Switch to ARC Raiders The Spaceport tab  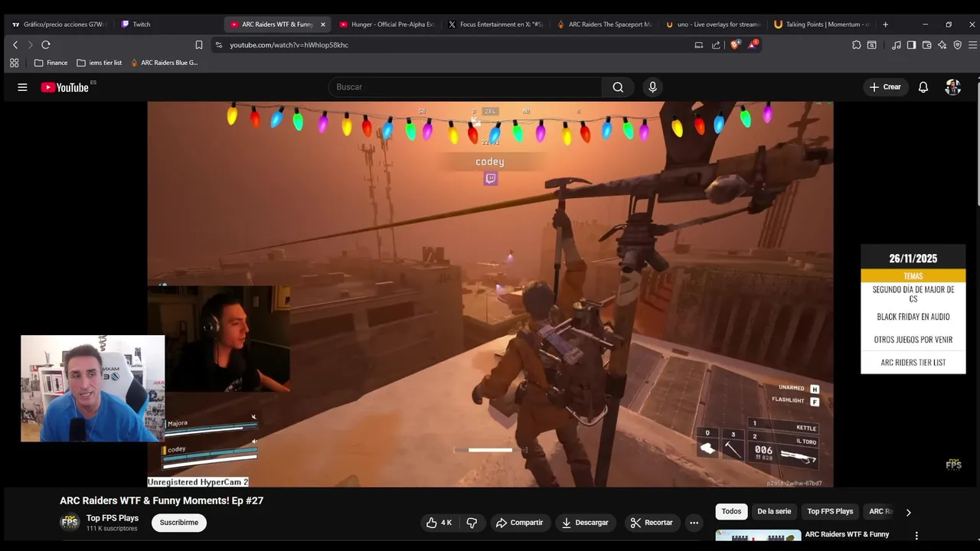[605, 24]
